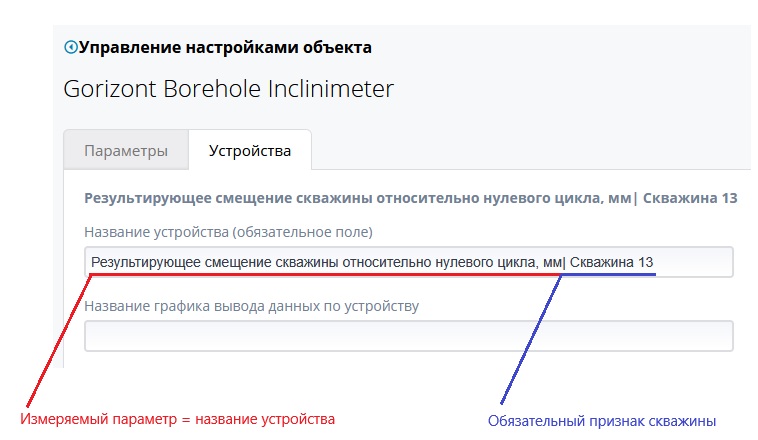Focus the empty graph name input field
The image size is (758, 440).
click(408, 336)
